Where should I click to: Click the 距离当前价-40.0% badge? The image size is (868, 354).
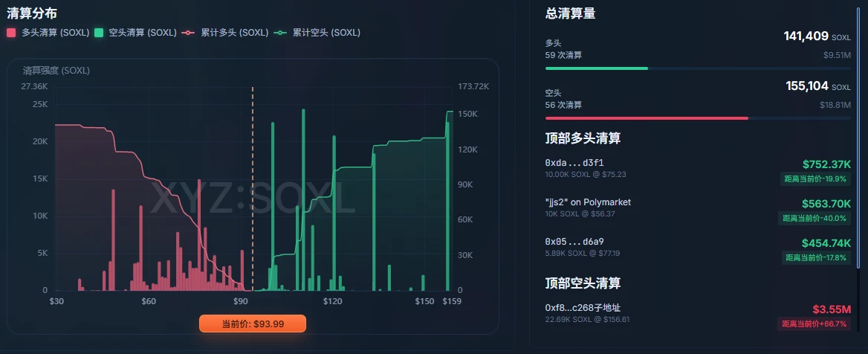click(814, 218)
